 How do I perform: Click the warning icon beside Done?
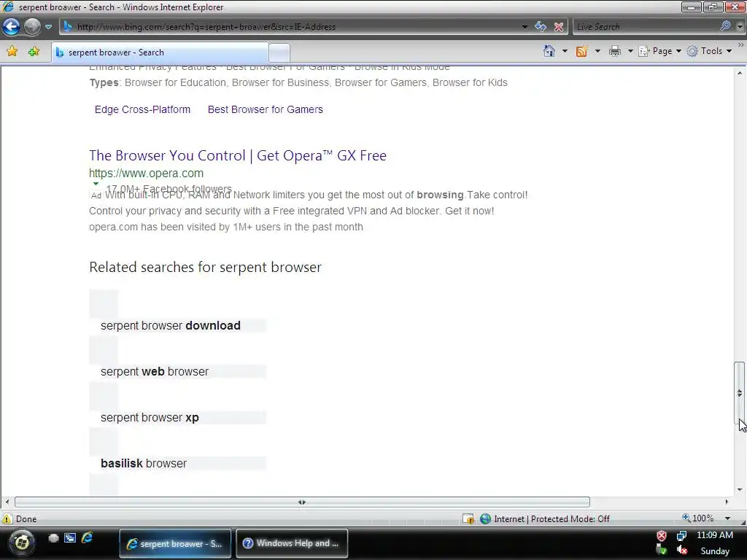pyautogui.click(x=7, y=518)
